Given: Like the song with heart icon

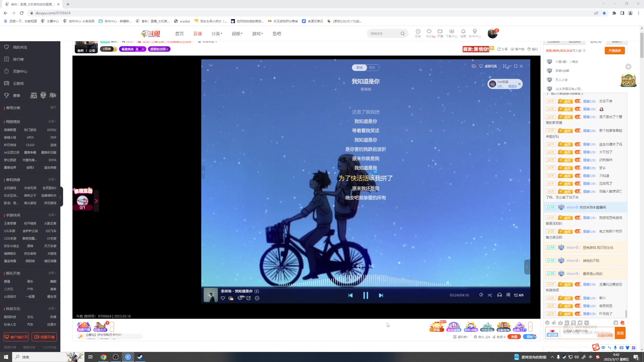Looking at the screenshot, I should click(x=223, y=298).
